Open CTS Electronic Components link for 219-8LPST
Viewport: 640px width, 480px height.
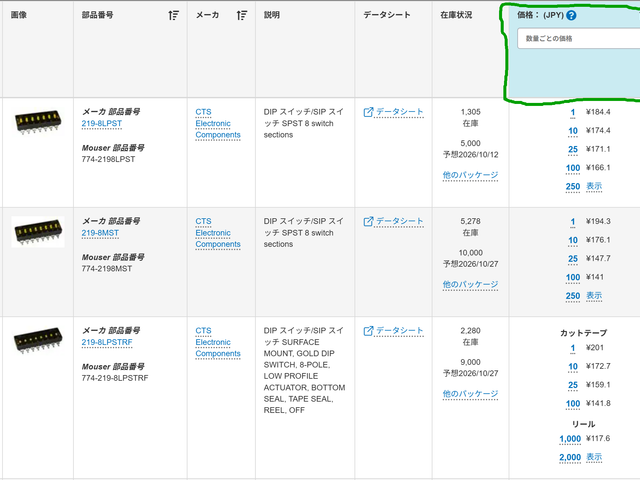pyautogui.click(x=218, y=123)
